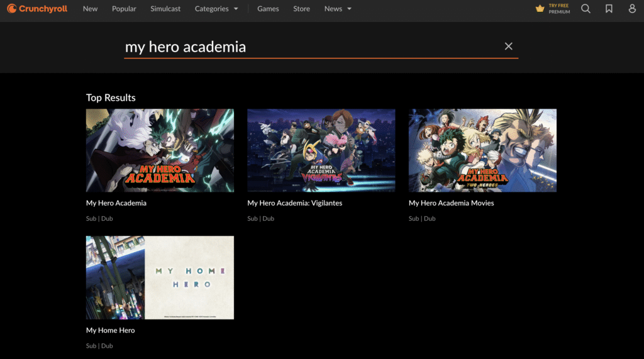The height and width of the screenshot is (359, 644).
Task: Open the search magnifier icon
Action: (x=586, y=9)
